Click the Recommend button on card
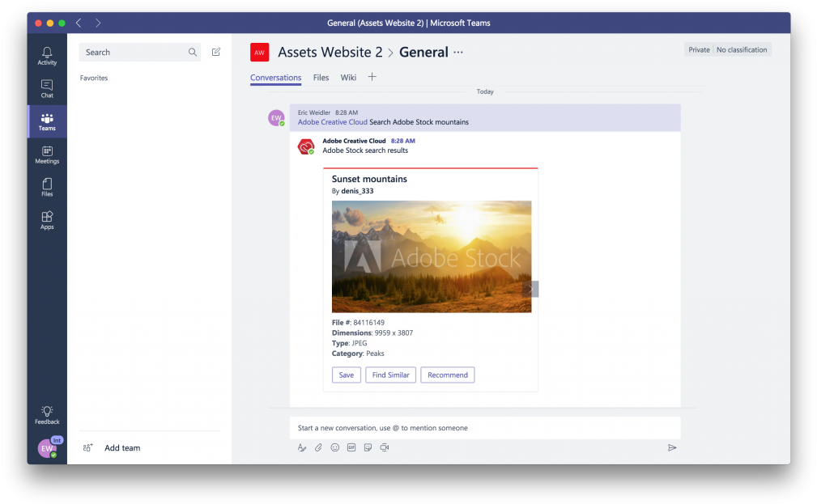817x504 pixels. coord(447,375)
